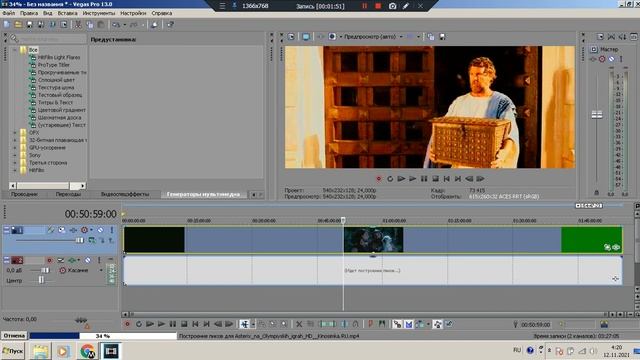
Task: Open the Предпросмотр (авто) quality dropdown
Action: click(401, 37)
